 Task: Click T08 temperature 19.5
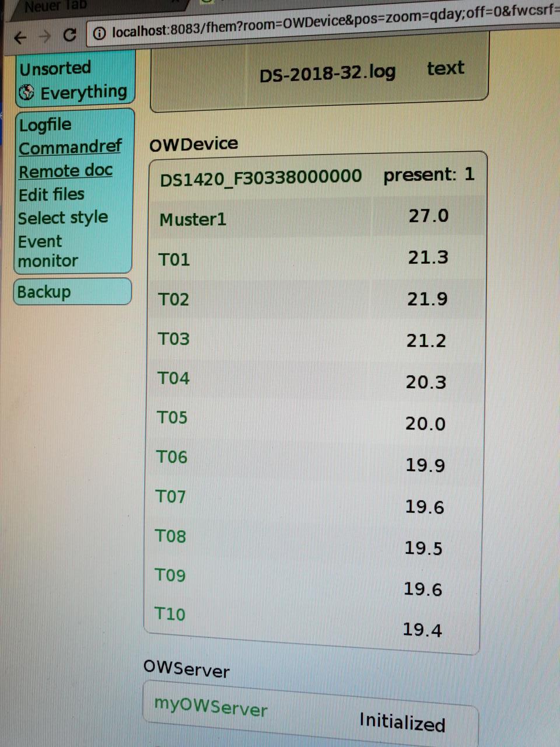pyautogui.click(x=423, y=548)
